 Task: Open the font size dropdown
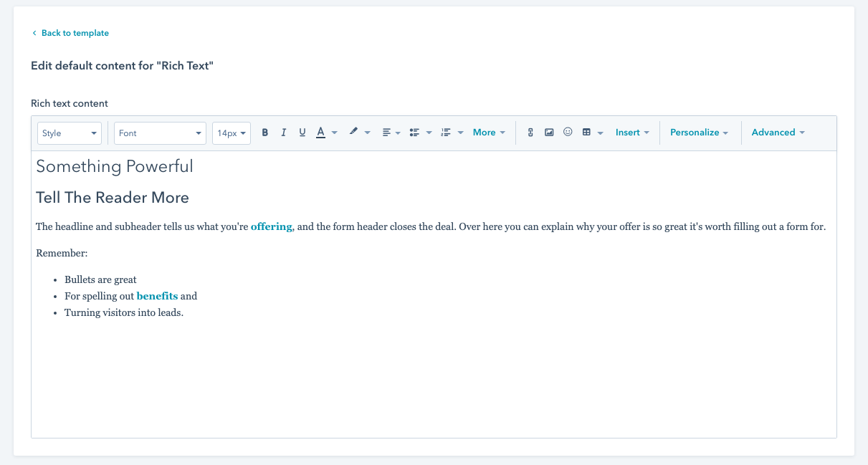[231, 133]
